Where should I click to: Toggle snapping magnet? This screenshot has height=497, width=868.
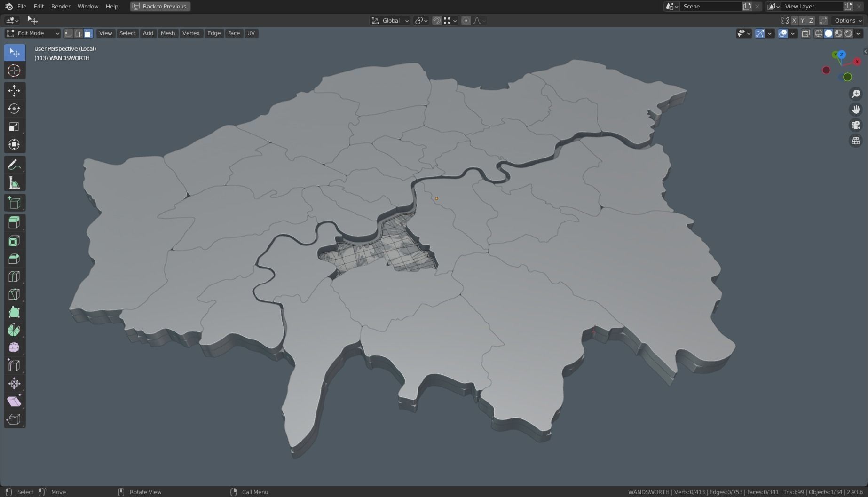[x=437, y=21]
